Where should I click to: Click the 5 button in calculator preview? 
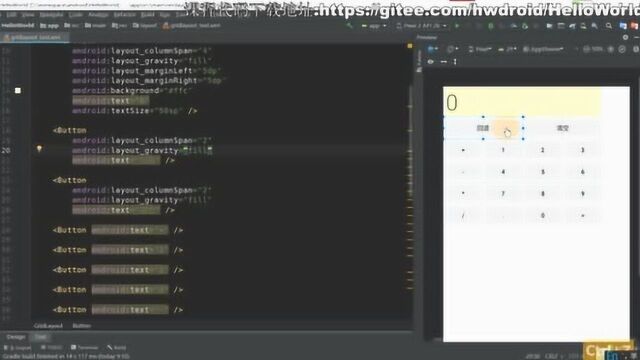542,172
